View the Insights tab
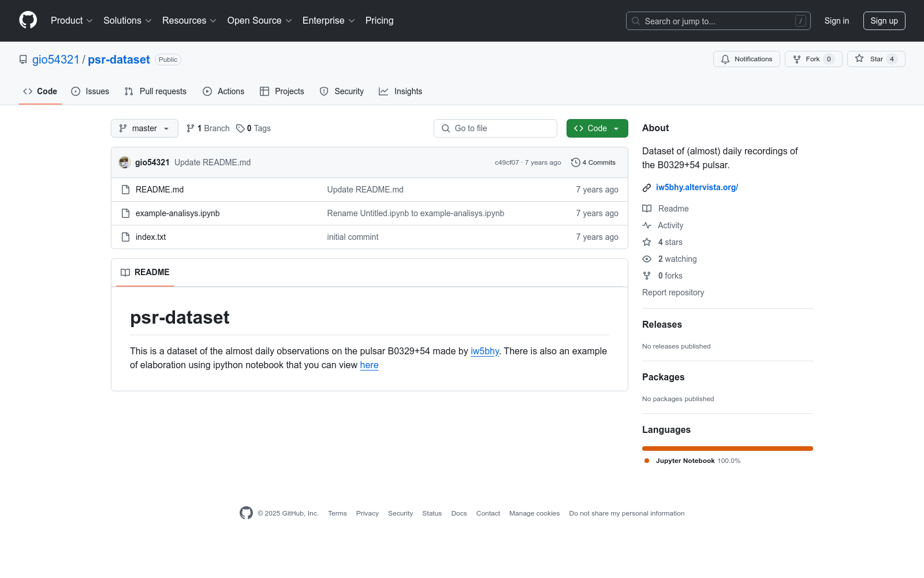This screenshot has height=578, width=924. pyautogui.click(x=401, y=91)
